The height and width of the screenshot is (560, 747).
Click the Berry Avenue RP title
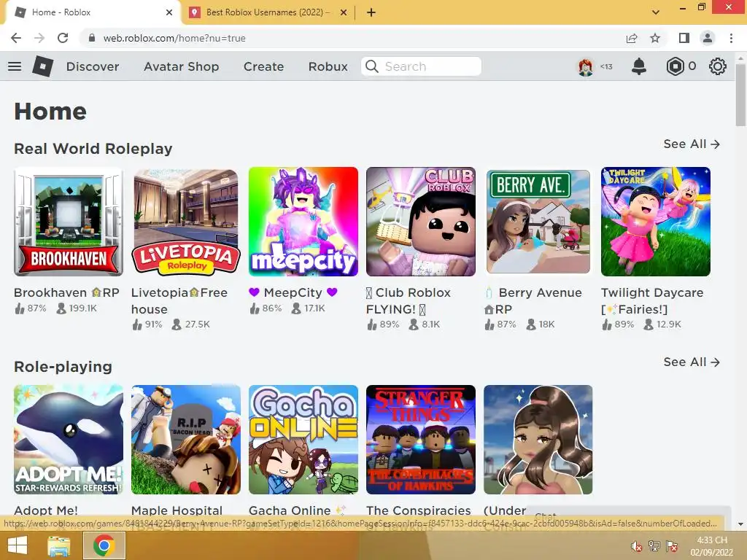[533, 301]
